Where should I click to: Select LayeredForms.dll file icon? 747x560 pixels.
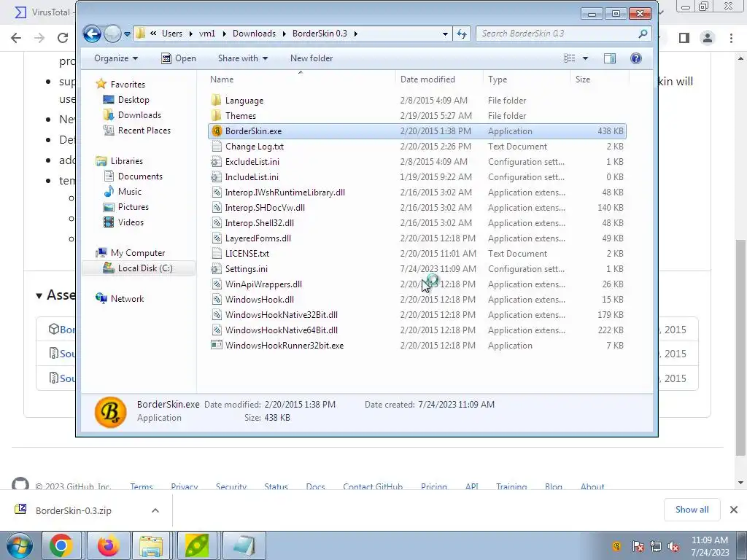click(217, 238)
